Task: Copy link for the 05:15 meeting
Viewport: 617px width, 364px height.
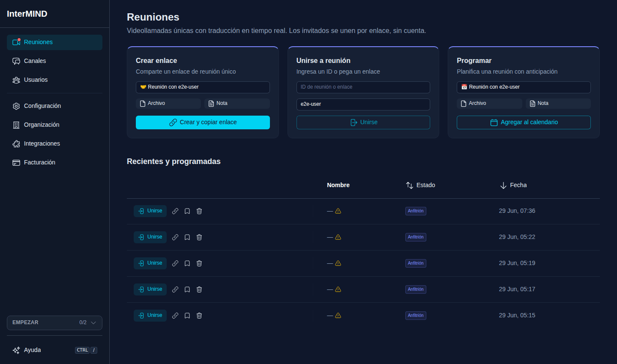Action: [175, 316]
